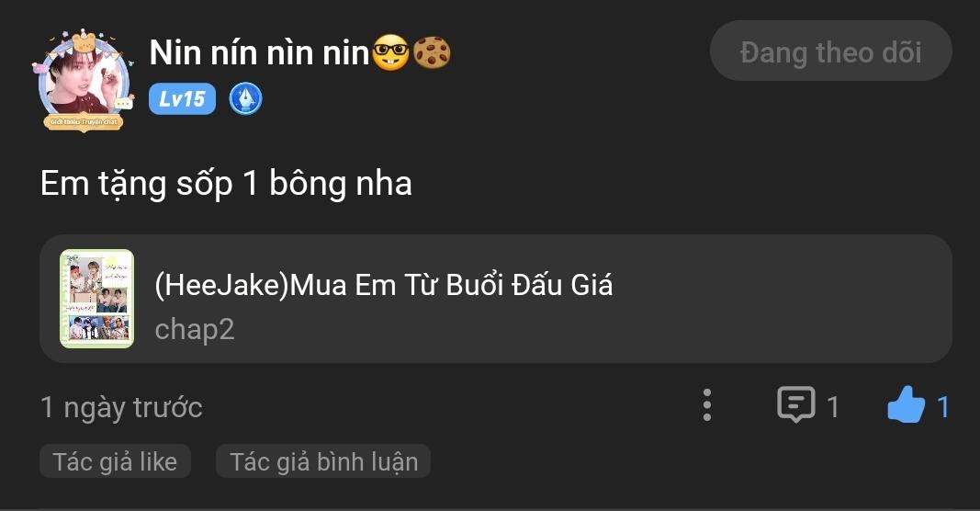
Task: Click the "1 ngày trước" timestamp
Action: [121, 407]
